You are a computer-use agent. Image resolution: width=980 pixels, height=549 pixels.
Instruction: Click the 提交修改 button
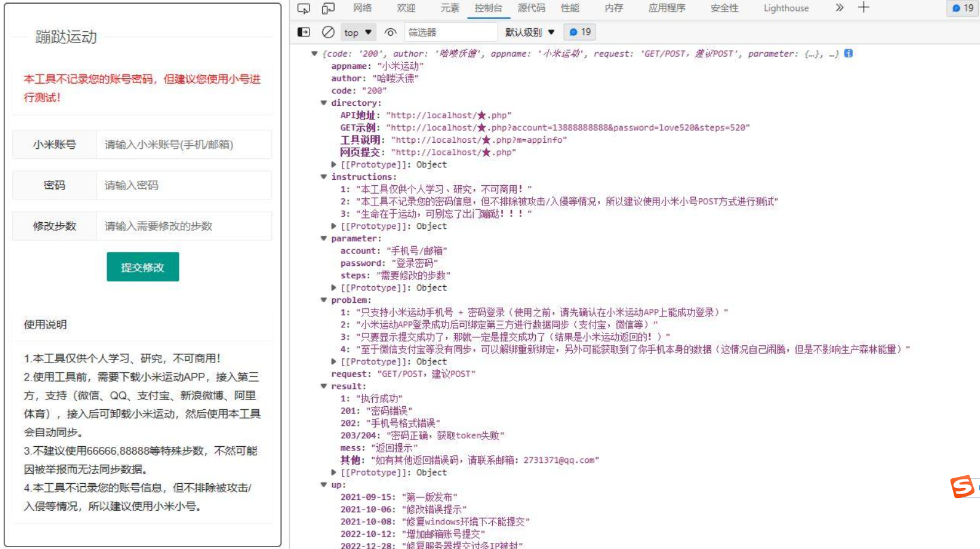coord(143,267)
